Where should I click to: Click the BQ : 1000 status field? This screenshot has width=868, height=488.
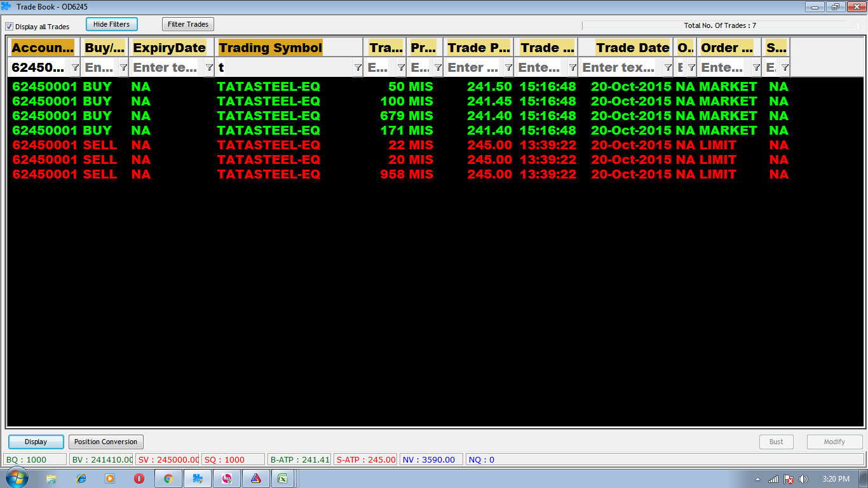pos(35,459)
